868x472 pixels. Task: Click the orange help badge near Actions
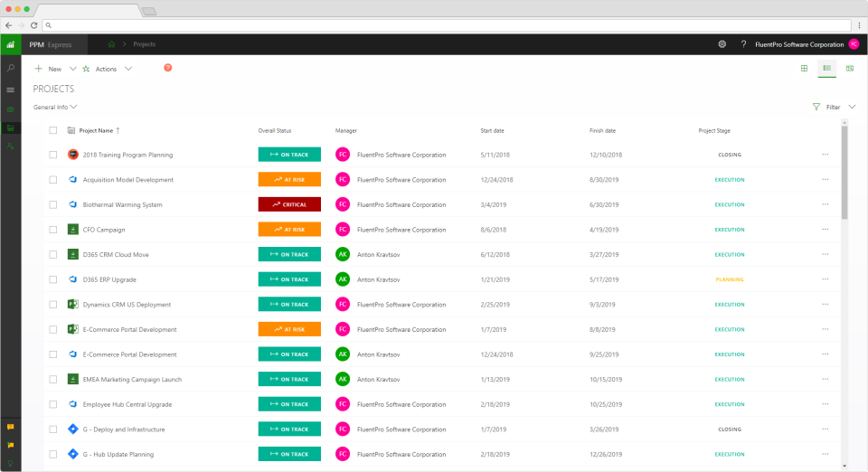pos(168,68)
